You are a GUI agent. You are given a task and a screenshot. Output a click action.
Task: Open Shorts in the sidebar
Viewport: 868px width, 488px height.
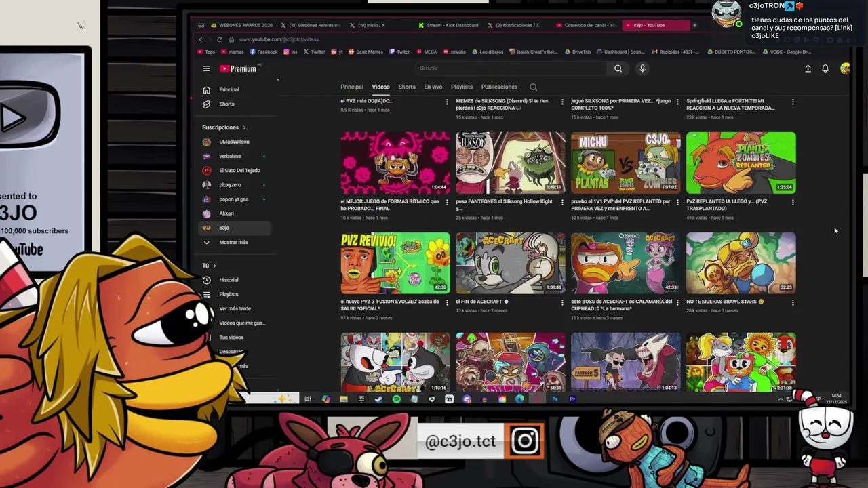coord(226,104)
